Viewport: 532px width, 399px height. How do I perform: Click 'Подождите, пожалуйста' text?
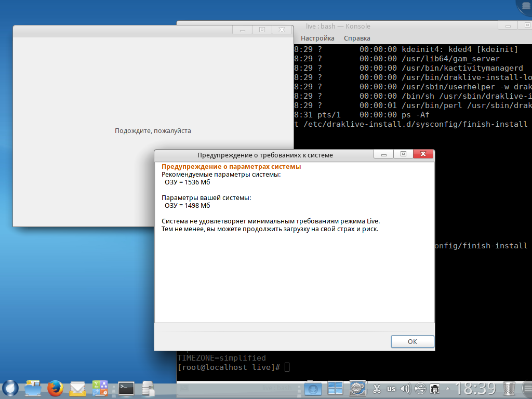pos(153,130)
